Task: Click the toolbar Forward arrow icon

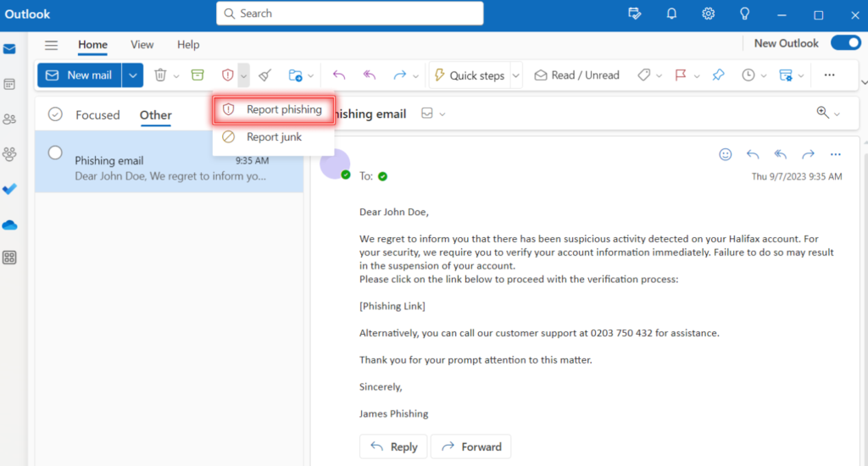Action: (x=400, y=75)
